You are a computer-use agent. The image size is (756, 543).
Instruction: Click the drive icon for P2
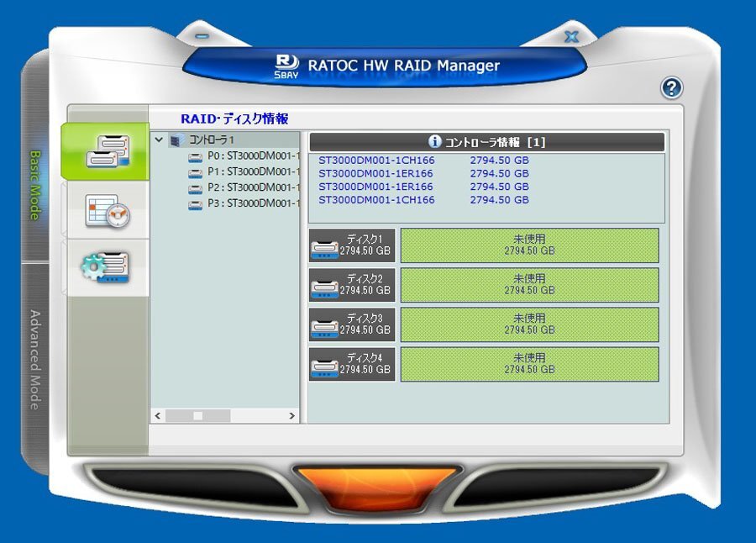(195, 189)
